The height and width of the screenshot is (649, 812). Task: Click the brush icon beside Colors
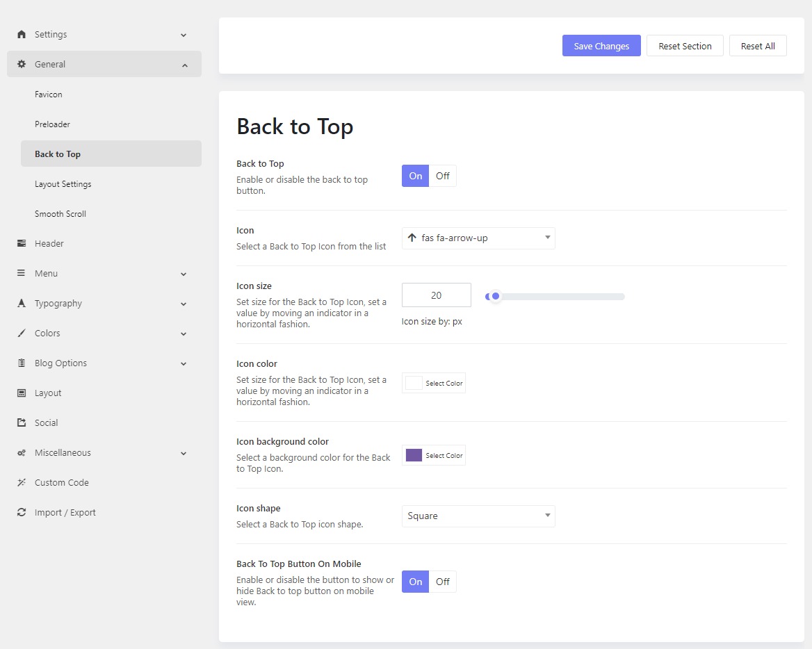tap(22, 333)
